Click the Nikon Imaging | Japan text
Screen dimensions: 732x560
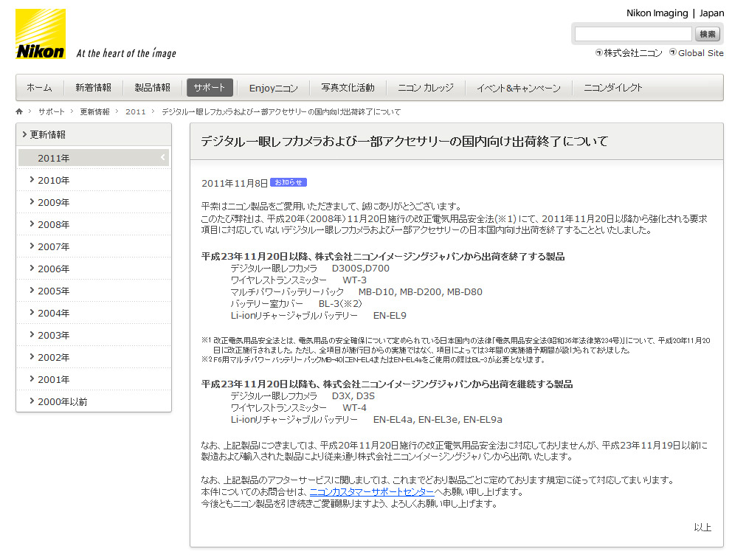pyautogui.click(x=675, y=13)
